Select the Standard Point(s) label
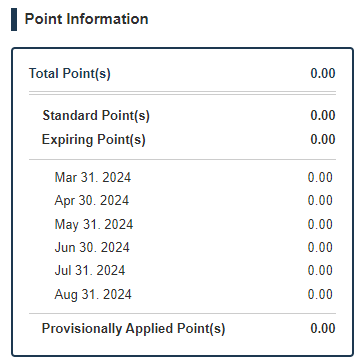The width and height of the screenshot is (364, 363). point(96,116)
